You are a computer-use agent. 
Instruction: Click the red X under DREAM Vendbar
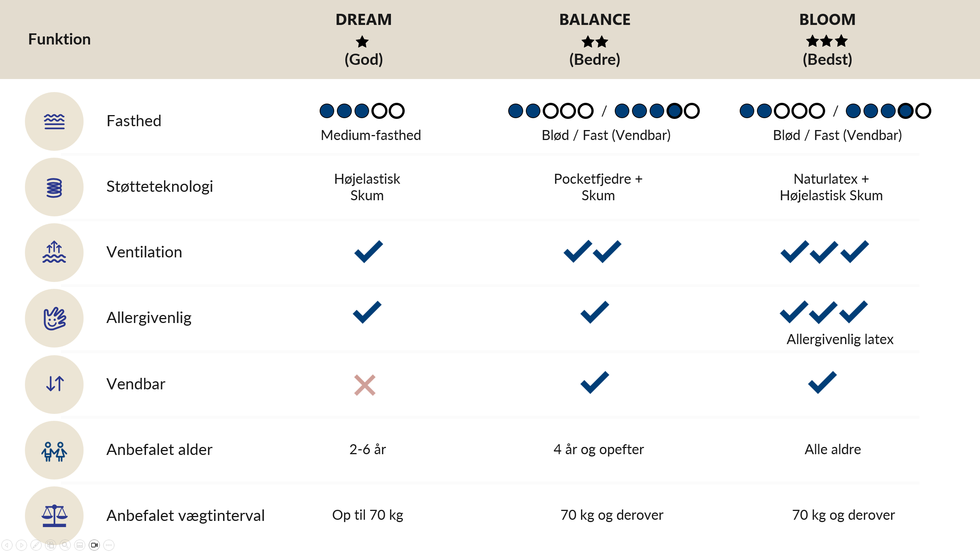[364, 385]
